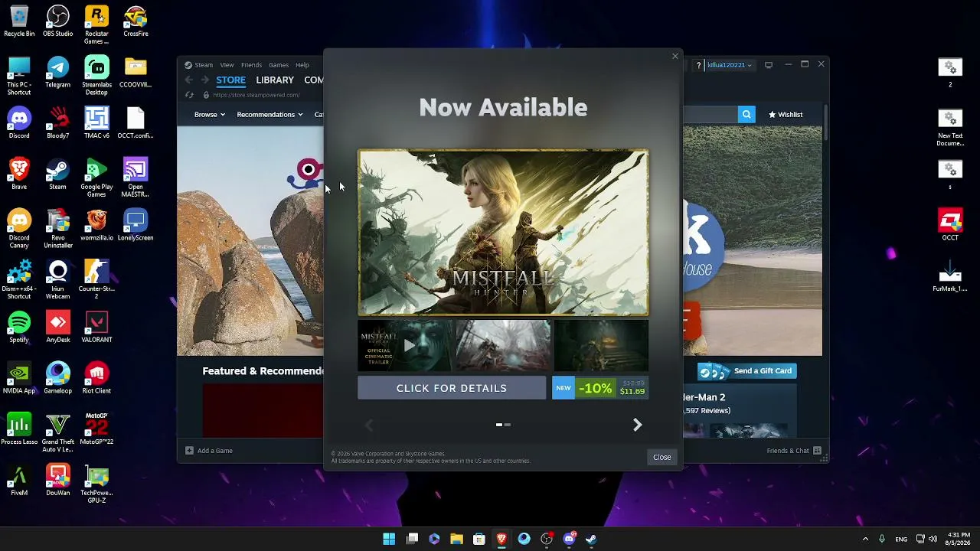
Task: Click the Mistfall Hunter main banner image
Action: coord(503,232)
